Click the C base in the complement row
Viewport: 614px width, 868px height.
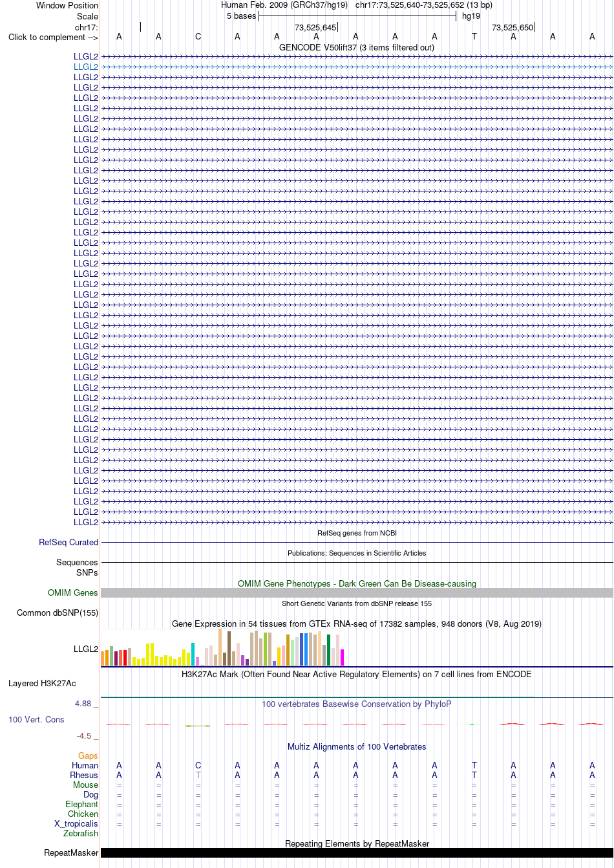(198, 37)
